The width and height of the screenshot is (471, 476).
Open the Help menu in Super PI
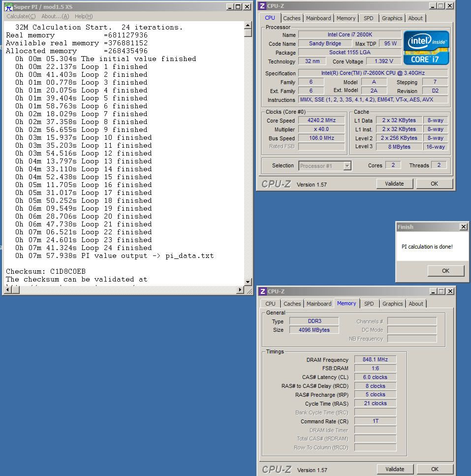point(83,16)
